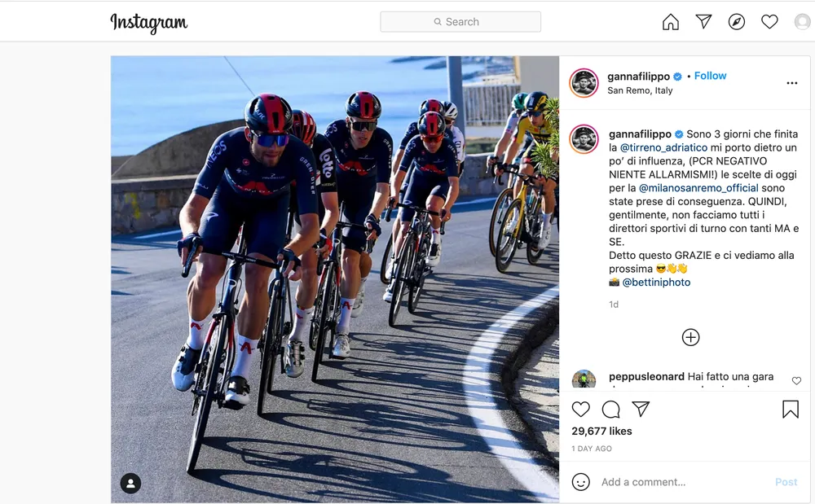The height and width of the screenshot is (504, 815).
Task: Load more comments with plus button
Action: [690, 337]
